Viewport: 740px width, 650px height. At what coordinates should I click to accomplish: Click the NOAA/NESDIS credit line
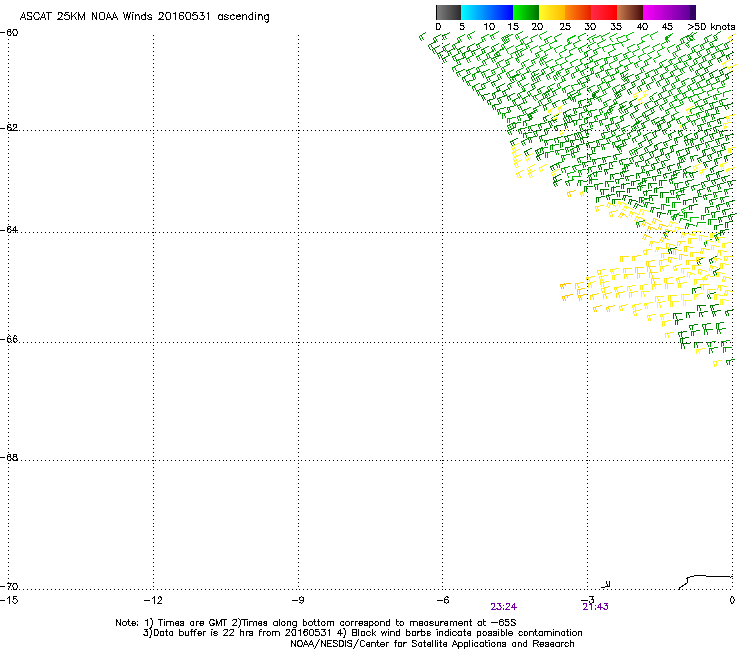(432, 644)
